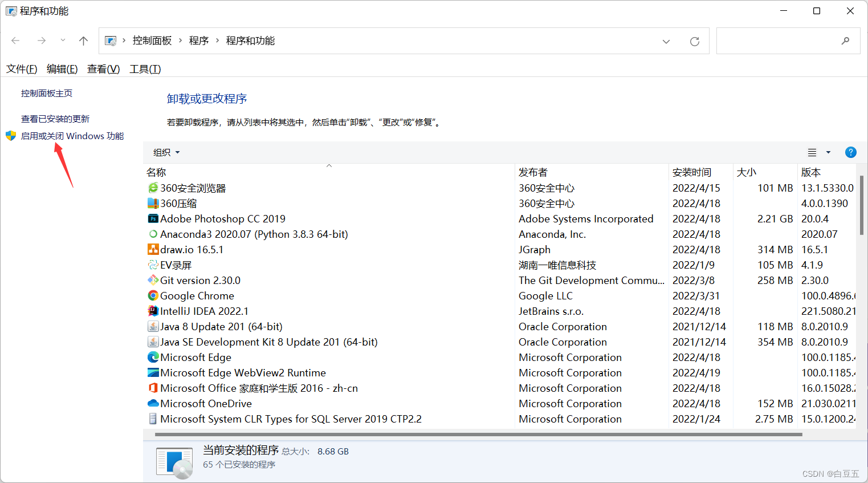Click the Git version 2.30.0 icon
This screenshot has height=483, width=868.
[x=153, y=280]
